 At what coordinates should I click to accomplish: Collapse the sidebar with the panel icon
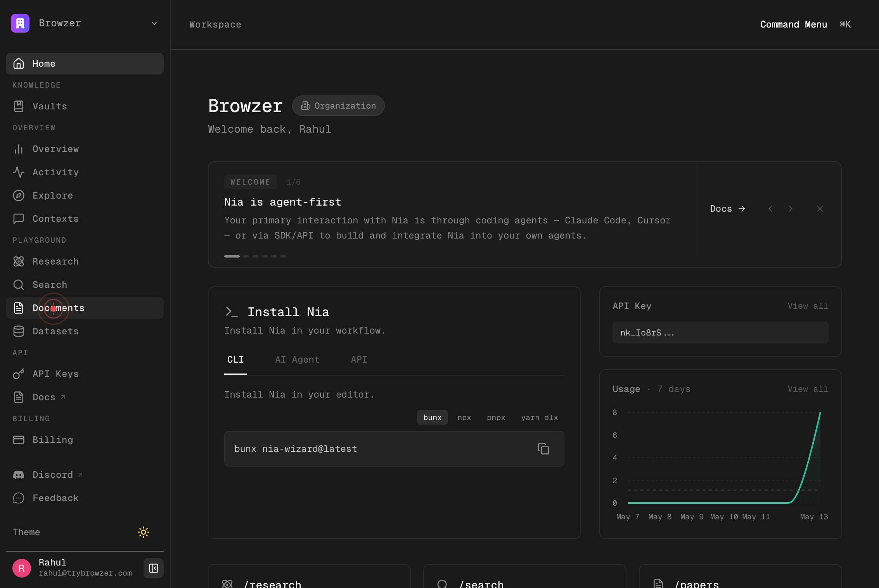[x=154, y=568]
